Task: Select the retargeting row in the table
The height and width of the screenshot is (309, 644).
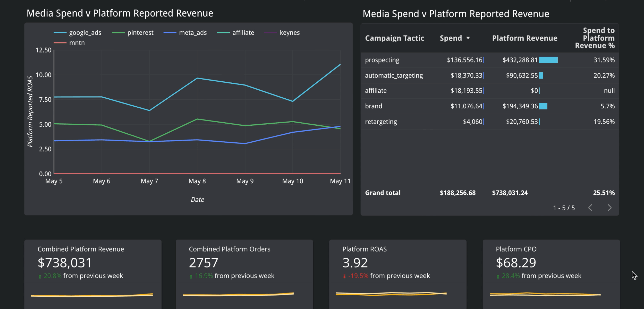Action: (381, 121)
